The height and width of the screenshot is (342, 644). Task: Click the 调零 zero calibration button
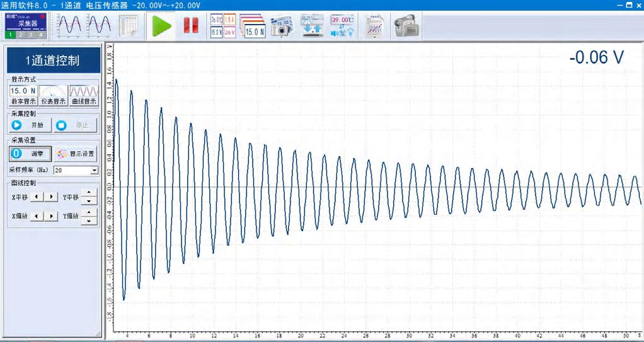point(29,153)
